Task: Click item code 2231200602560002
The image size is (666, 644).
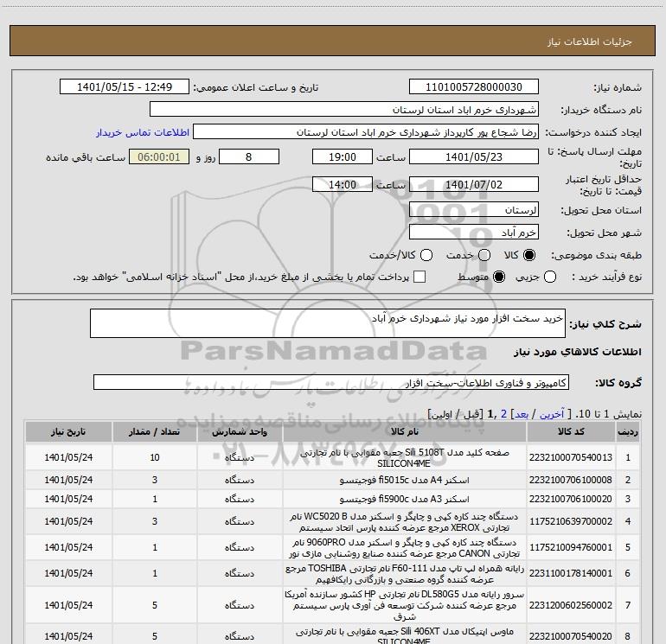Action: pyautogui.click(x=571, y=605)
